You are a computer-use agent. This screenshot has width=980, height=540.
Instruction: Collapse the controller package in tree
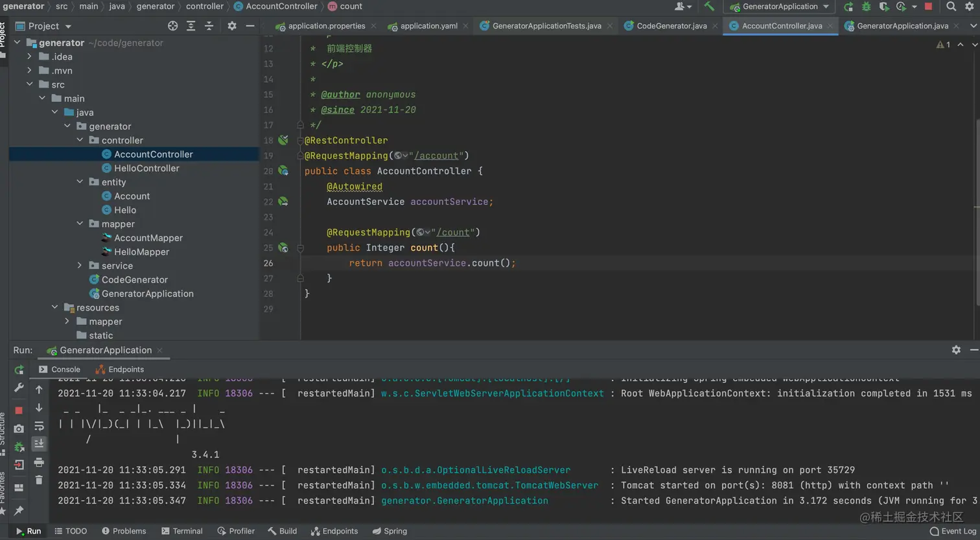(x=80, y=140)
